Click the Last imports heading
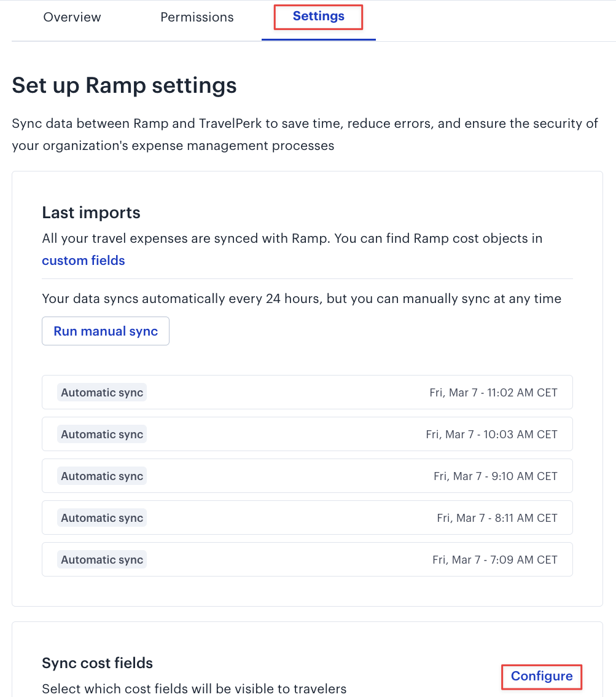The height and width of the screenshot is (697, 616). coord(91,213)
